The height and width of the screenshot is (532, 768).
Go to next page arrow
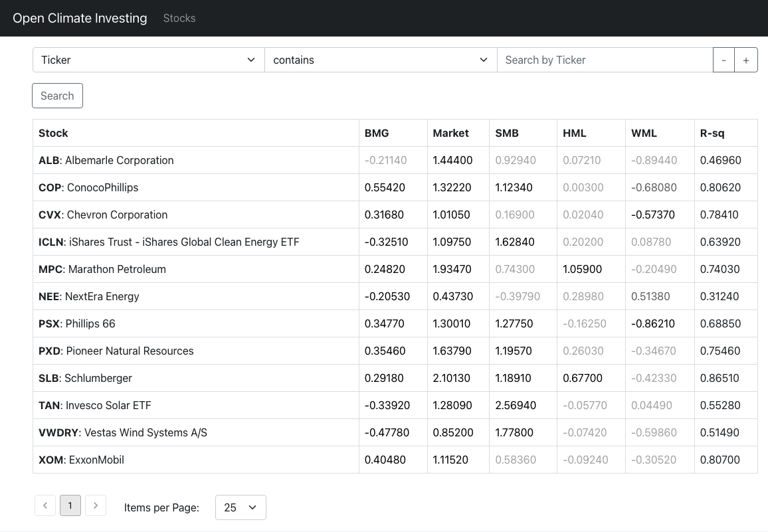96,505
